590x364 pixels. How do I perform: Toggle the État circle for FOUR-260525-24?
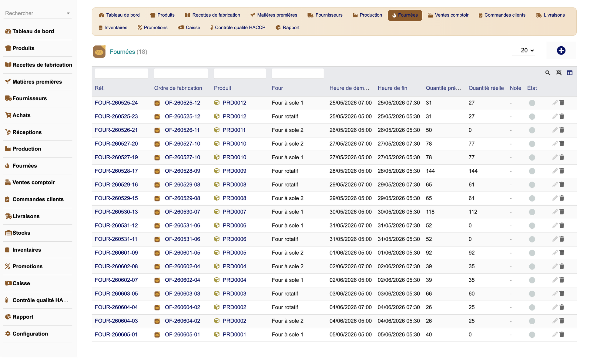click(x=532, y=103)
